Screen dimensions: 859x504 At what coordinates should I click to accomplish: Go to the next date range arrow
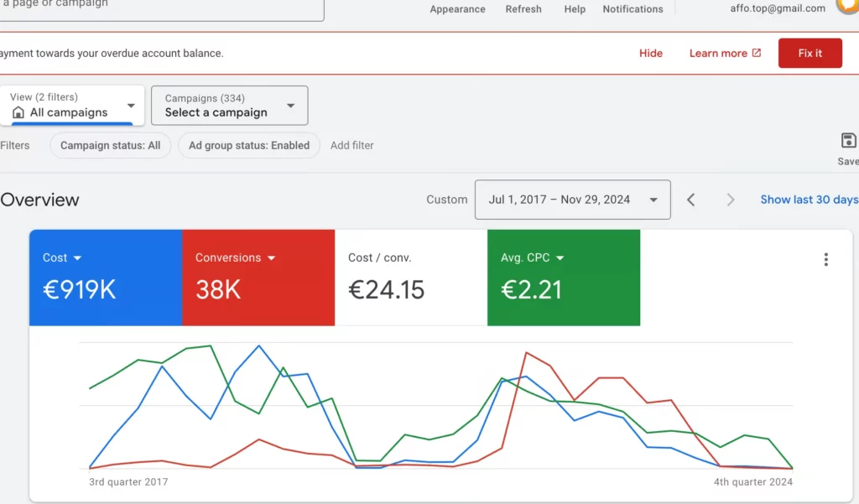tap(730, 200)
